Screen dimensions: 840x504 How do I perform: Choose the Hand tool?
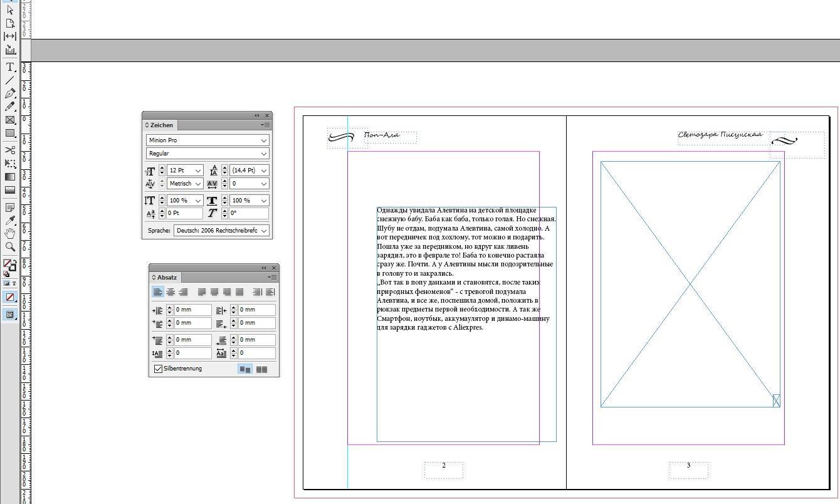click(x=9, y=234)
